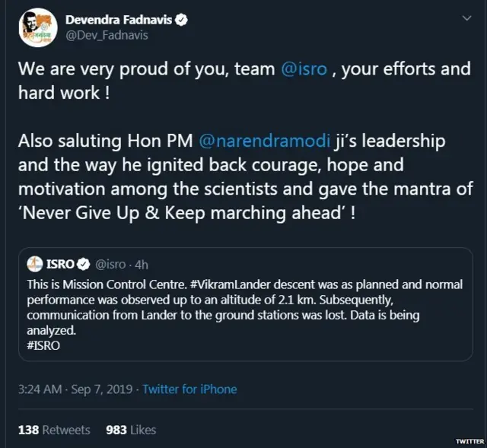487x448 pixels.
Task: View the 138 Retweets list
Action: (x=54, y=430)
